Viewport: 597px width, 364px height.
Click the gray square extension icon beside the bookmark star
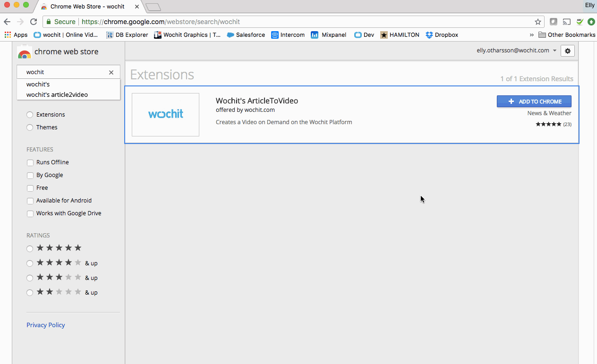point(554,22)
